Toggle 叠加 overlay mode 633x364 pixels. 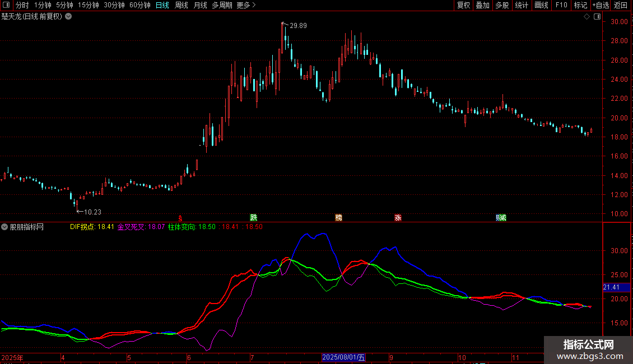(482, 5)
